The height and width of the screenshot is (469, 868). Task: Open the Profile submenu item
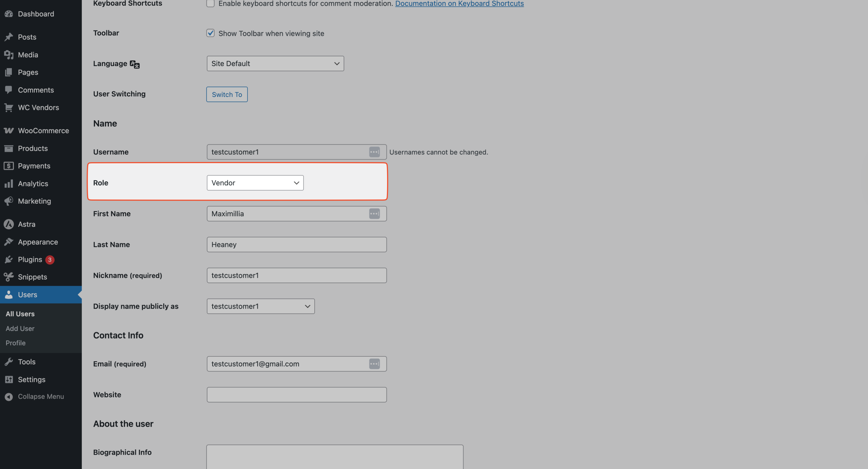click(16, 343)
